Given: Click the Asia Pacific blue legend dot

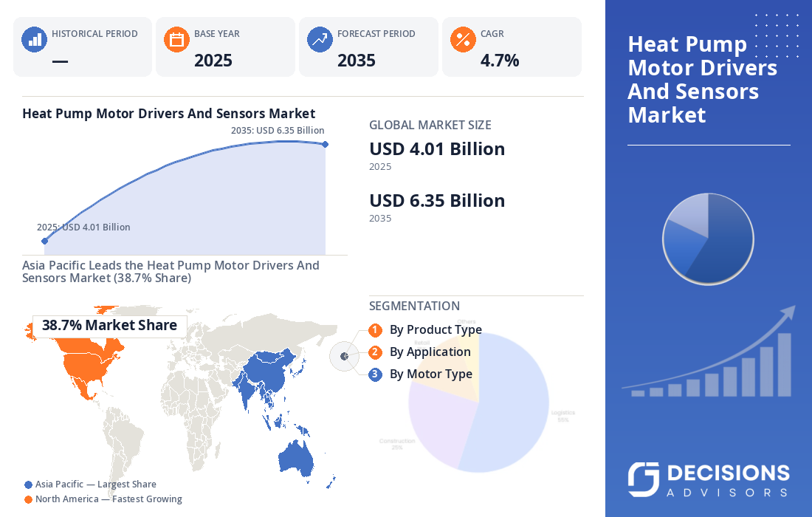Looking at the screenshot, I should 29,485.
